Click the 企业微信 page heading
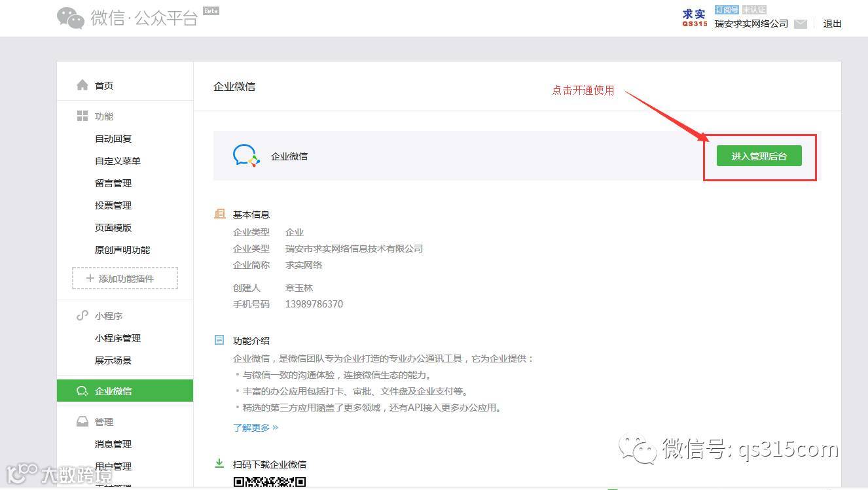The width and height of the screenshot is (868, 490). (234, 86)
